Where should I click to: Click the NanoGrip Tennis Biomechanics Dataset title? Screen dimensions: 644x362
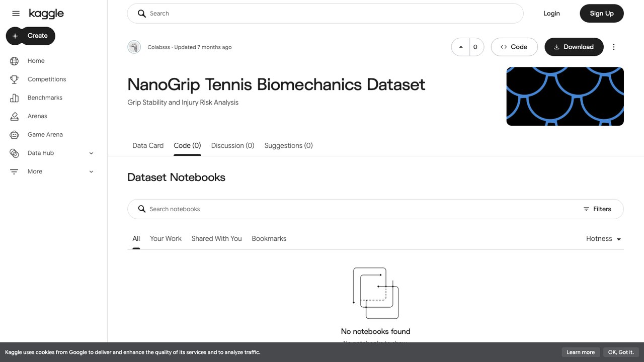click(276, 84)
